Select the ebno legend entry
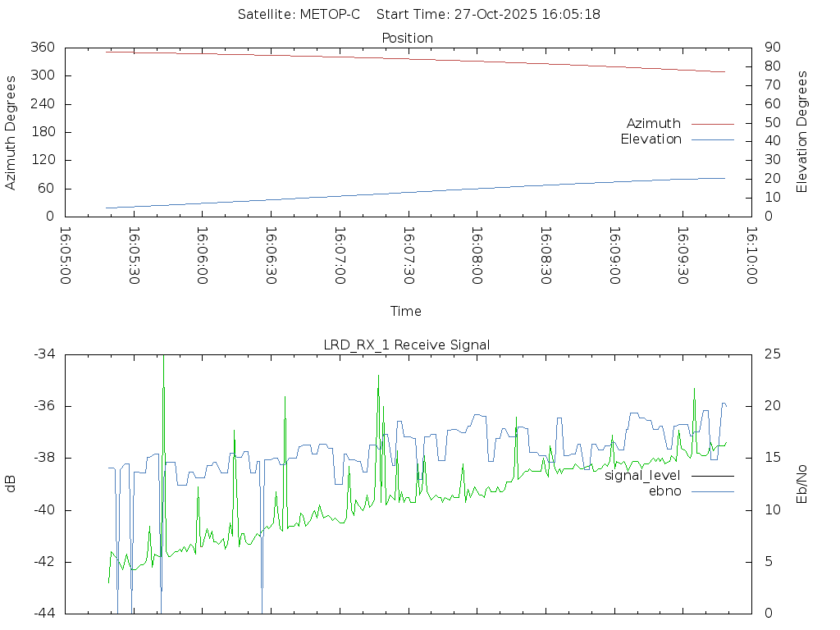 click(x=664, y=491)
